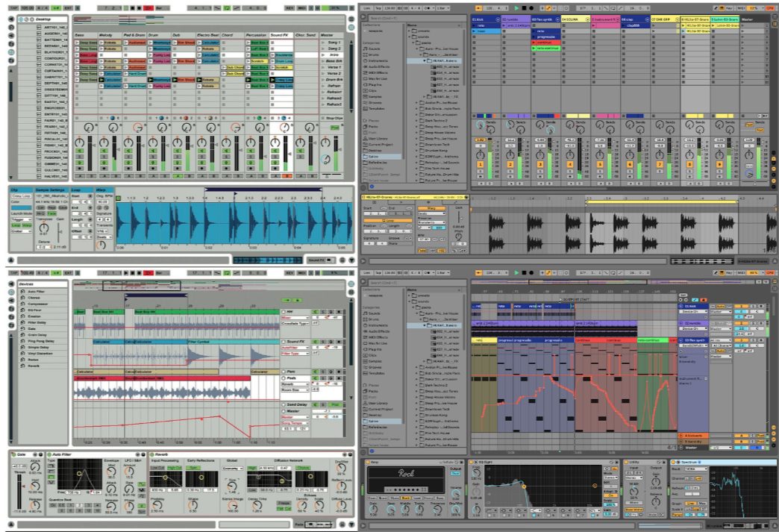Click the search field in 06 clap mixer window

tap(416, 19)
